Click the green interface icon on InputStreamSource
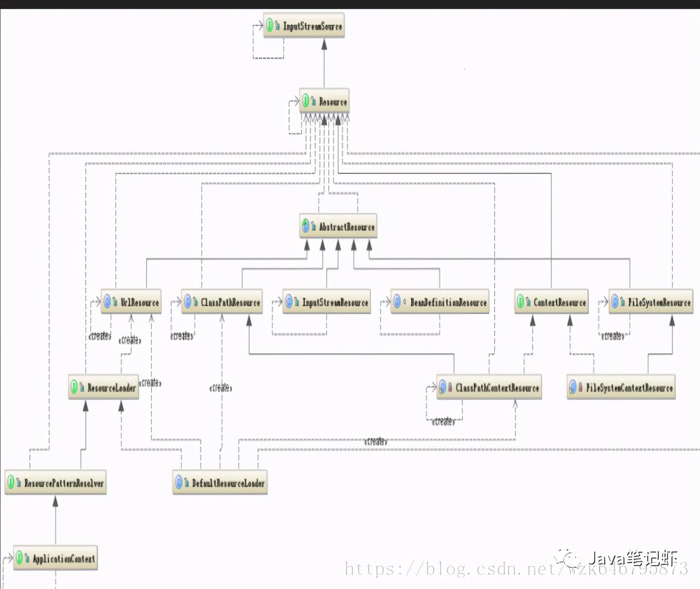This screenshot has height=589, width=700. click(270, 25)
